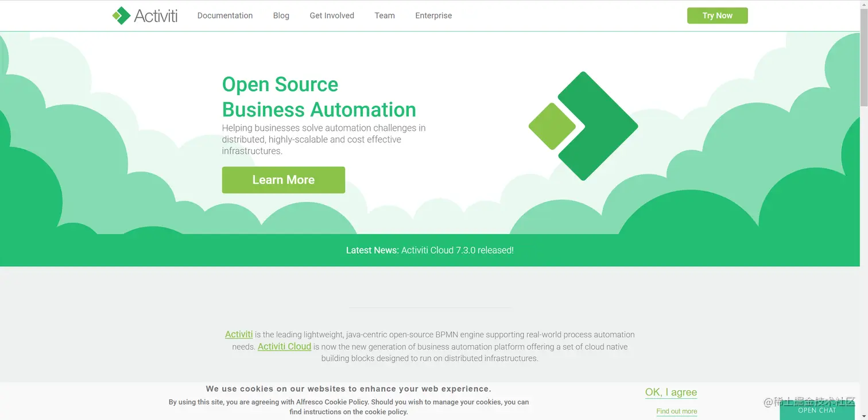868x420 pixels.
Task: Open the Activiti Cloud 7.3.0 released news
Action: click(x=458, y=250)
